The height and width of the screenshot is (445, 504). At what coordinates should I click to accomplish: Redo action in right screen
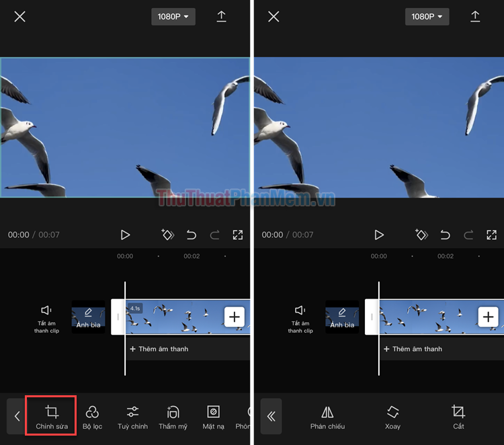(x=468, y=235)
